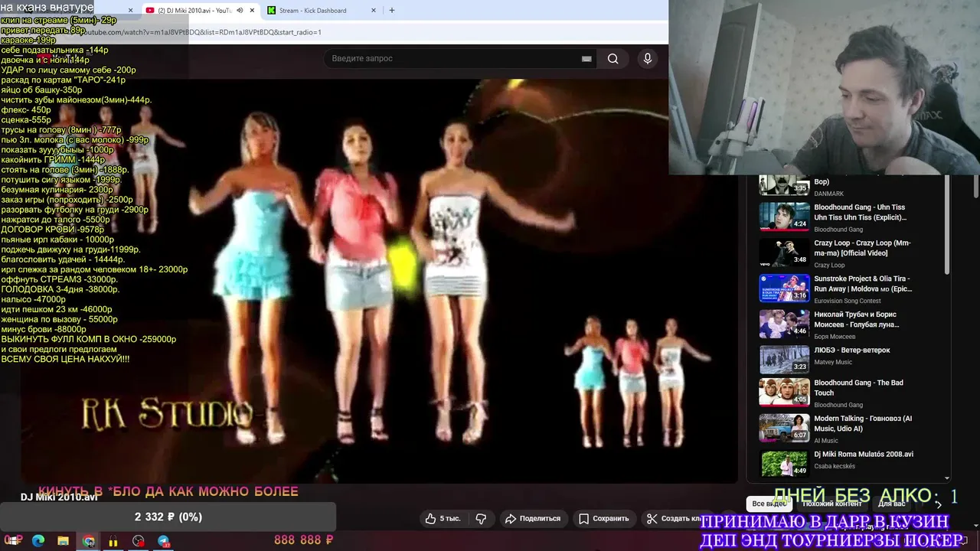Click the channel name "Matvey Music"

tap(833, 362)
